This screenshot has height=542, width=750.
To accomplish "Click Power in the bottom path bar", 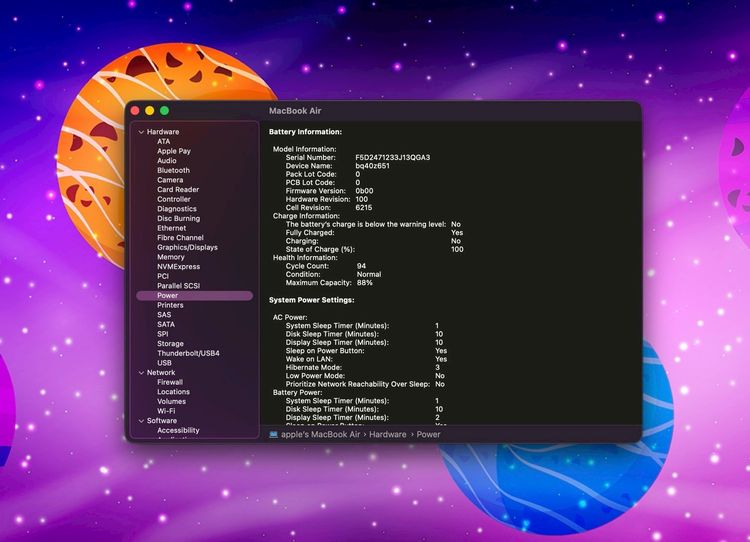I will (429, 435).
